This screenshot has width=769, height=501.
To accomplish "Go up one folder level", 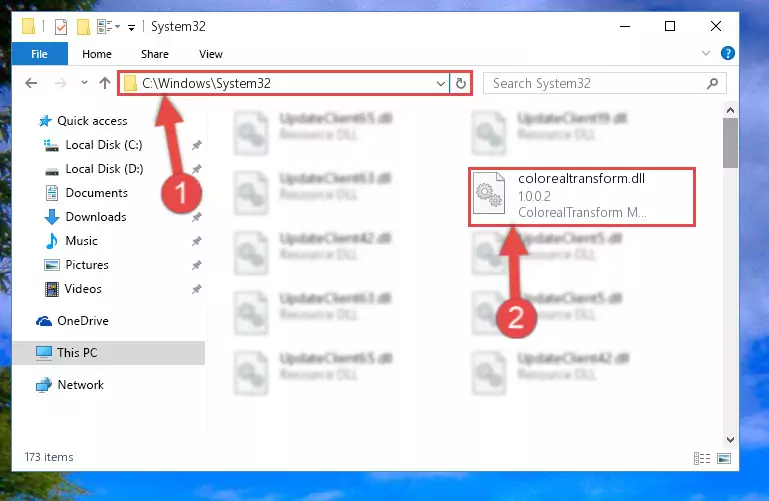I will coord(104,83).
